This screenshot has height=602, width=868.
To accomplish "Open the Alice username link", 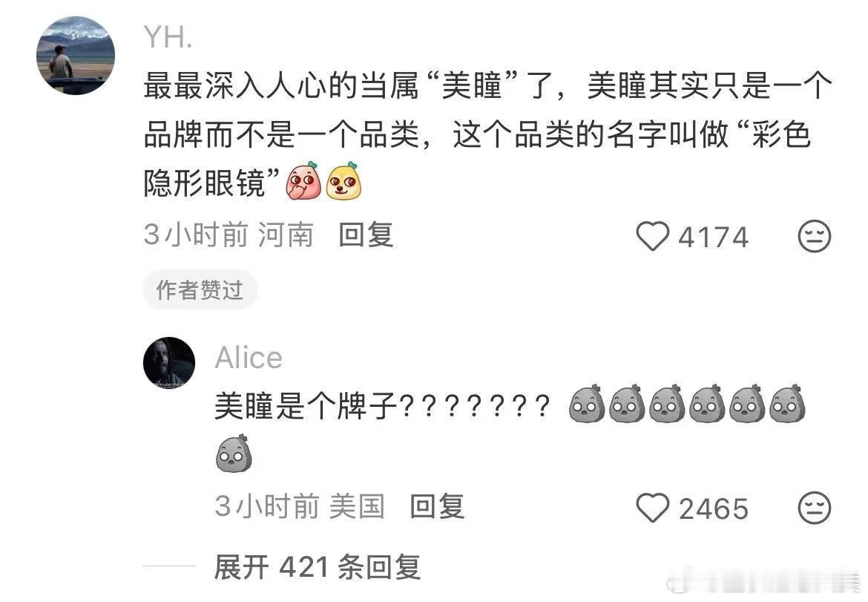I will coord(249,358).
